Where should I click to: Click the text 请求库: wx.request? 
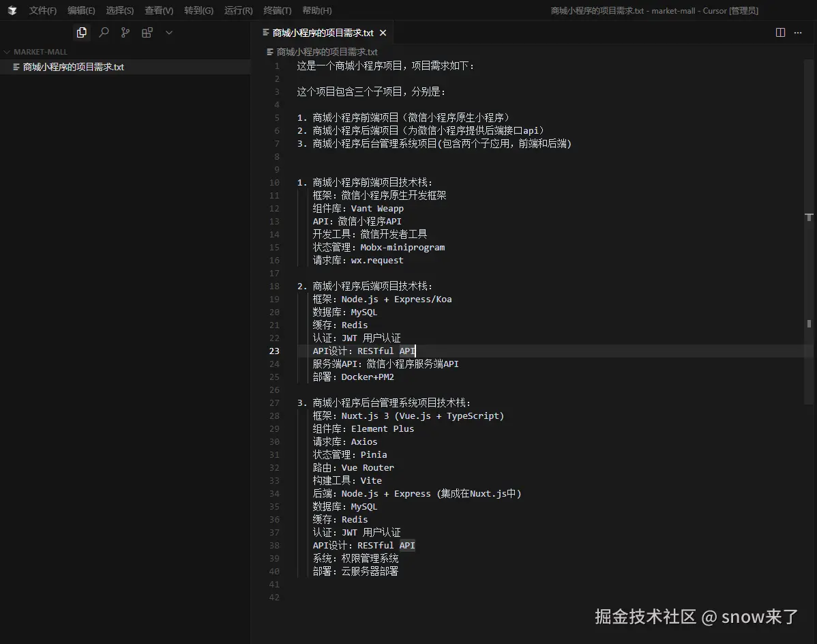point(358,261)
